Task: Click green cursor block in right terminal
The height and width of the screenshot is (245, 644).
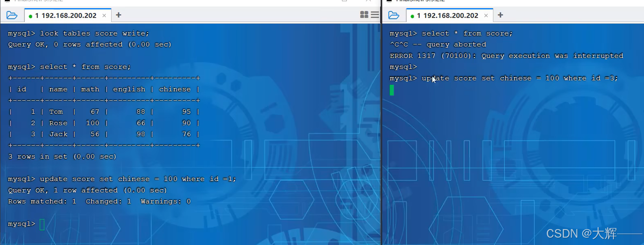Action: click(392, 90)
